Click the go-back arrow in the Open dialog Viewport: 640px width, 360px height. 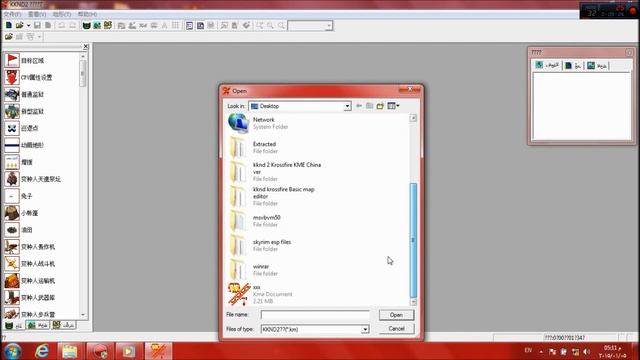pyautogui.click(x=359, y=106)
